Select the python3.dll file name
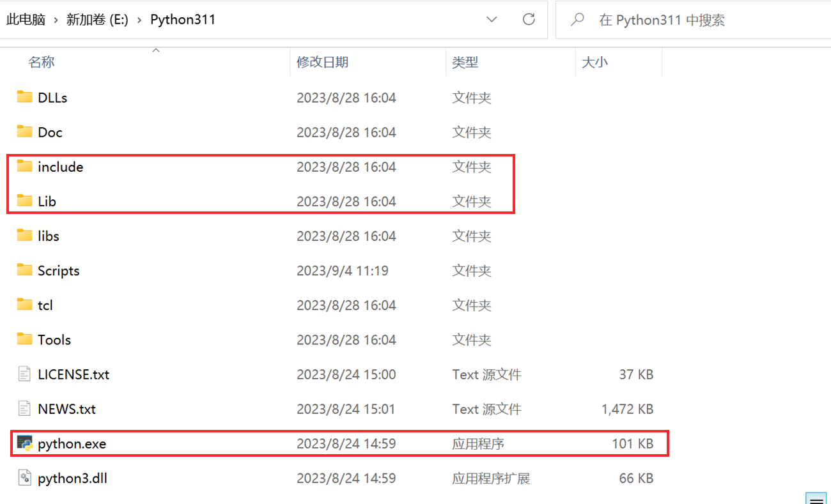The image size is (831, 504). 72,478
